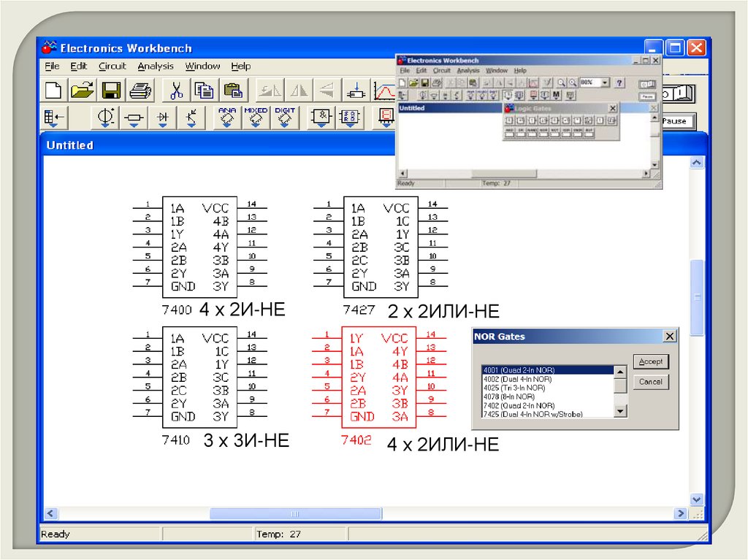This screenshot has height=560, width=748.
Task: Open the Logic Gates parts bin
Action: [321, 118]
